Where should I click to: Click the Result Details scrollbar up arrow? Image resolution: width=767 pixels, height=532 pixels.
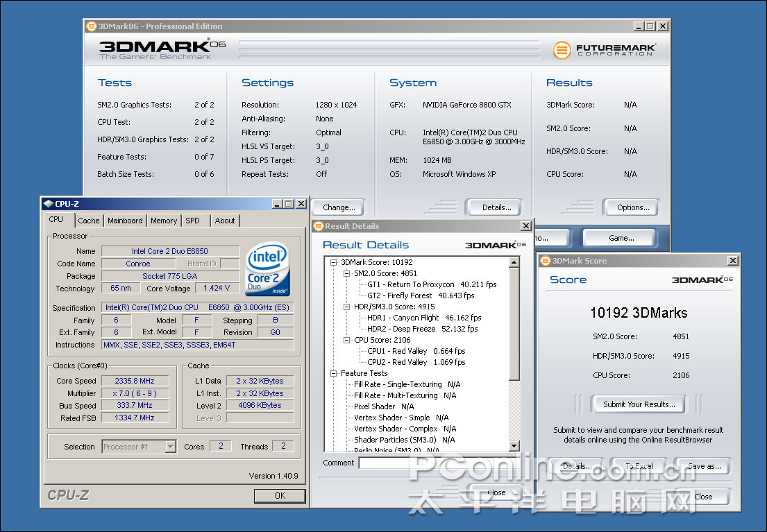514,263
